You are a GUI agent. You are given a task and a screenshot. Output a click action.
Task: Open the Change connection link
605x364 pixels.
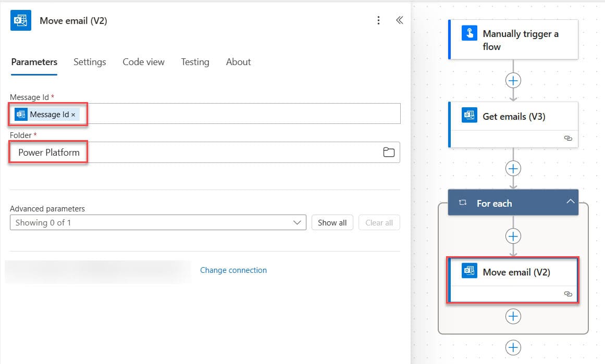[233, 270]
